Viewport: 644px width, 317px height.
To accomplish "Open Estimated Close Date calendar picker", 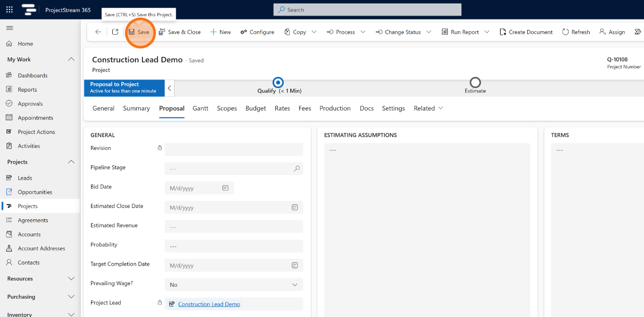I will pos(295,207).
